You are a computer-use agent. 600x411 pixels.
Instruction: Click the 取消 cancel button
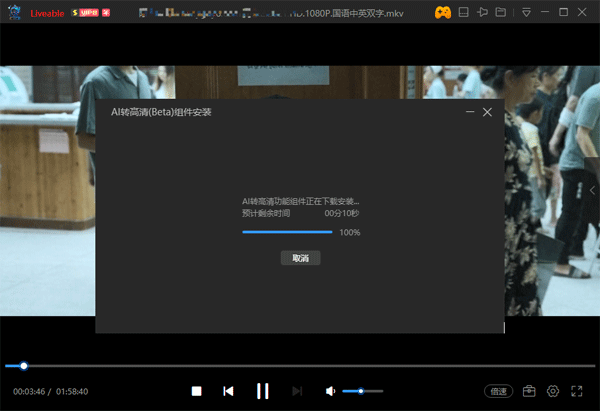coord(300,258)
